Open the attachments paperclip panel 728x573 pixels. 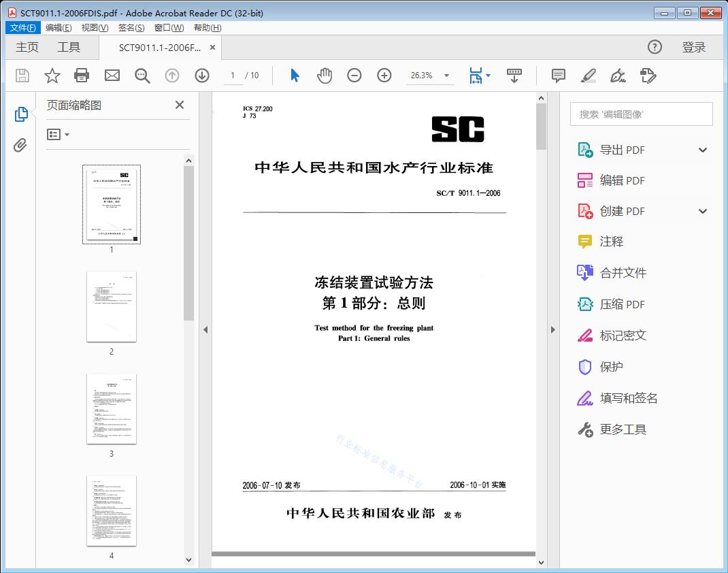(x=20, y=143)
